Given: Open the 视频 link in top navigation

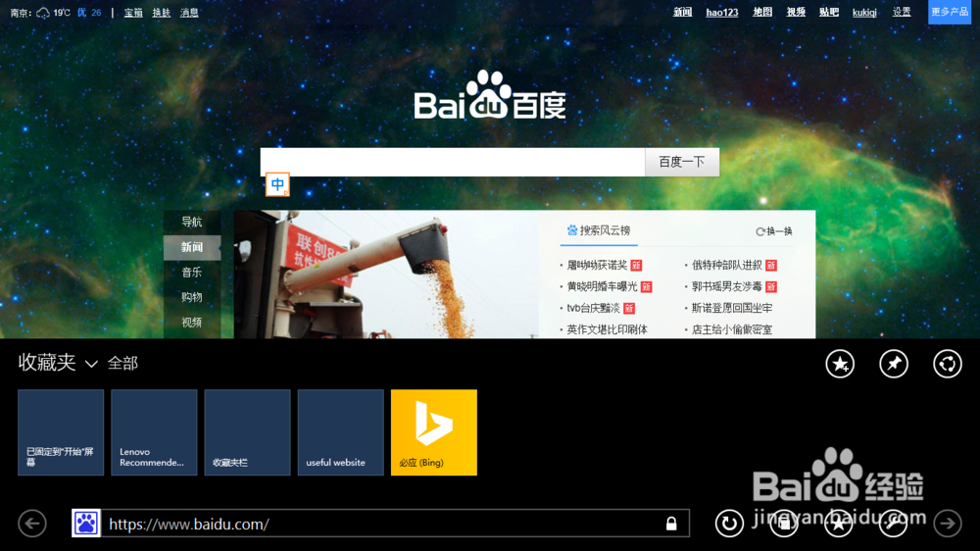Looking at the screenshot, I should (796, 13).
